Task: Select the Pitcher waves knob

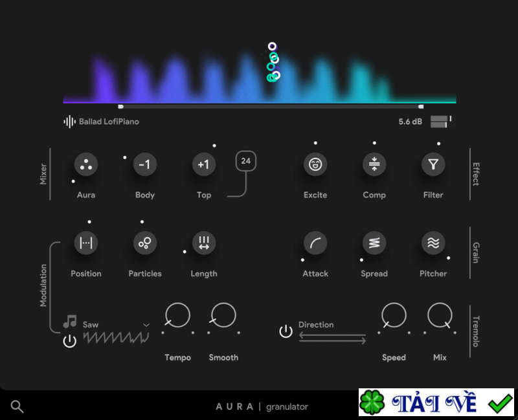Action: point(433,243)
